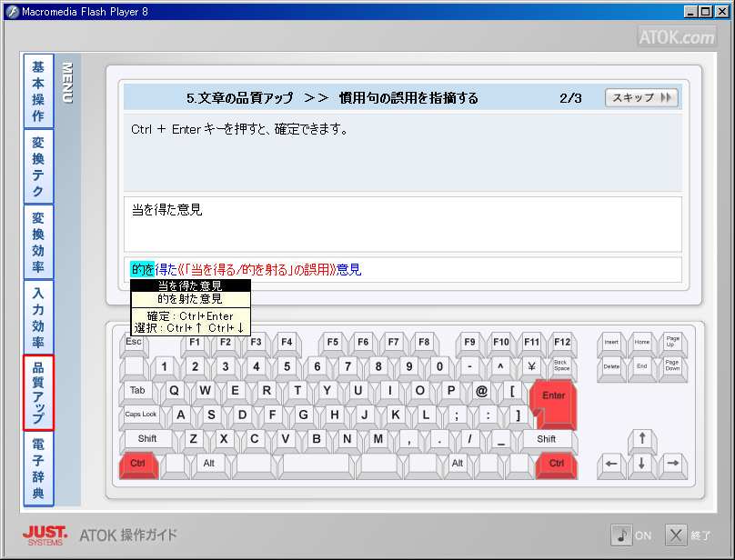The image size is (735, 560).
Task: Click the 選択 : Ctrl+↑ Ctrl+↓ hint text
Action: [x=189, y=328]
